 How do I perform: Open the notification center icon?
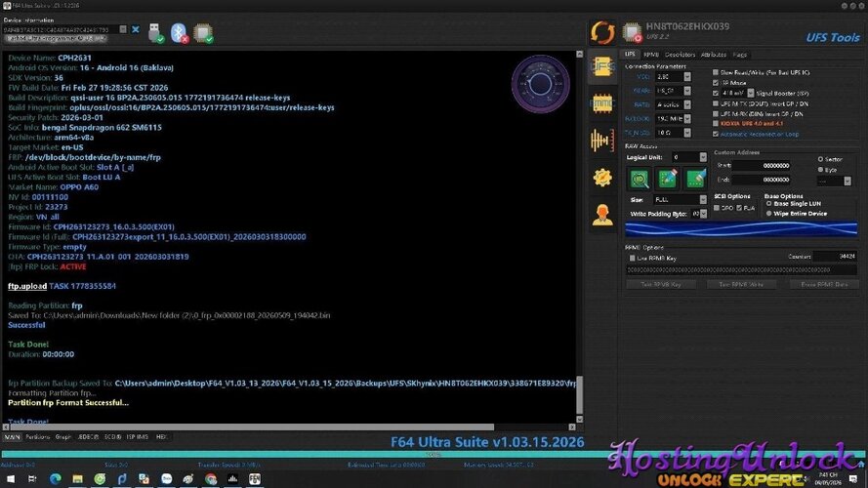click(x=853, y=478)
